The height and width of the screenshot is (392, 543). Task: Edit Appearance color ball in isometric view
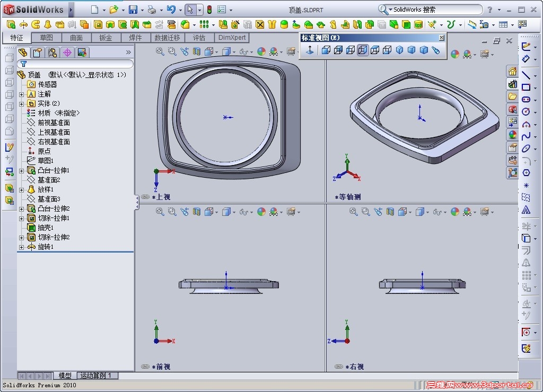tap(455, 54)
